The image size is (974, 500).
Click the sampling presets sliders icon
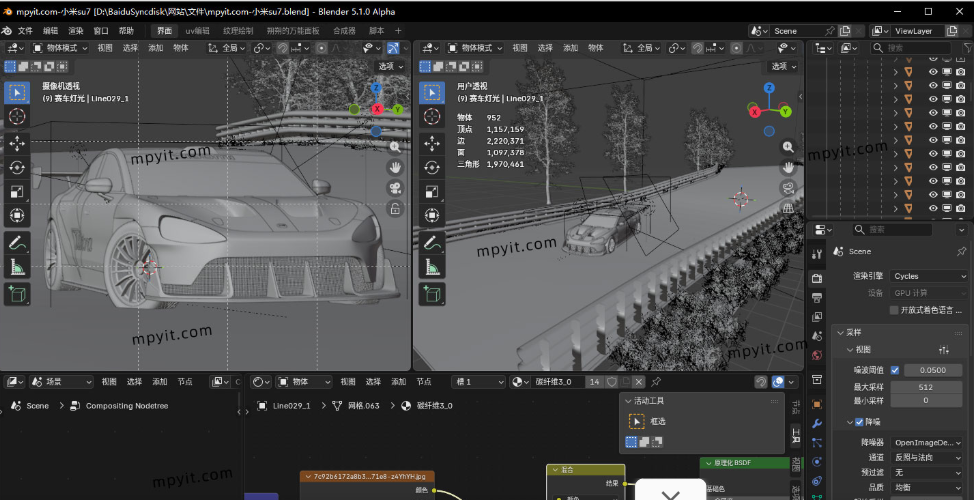944,350
